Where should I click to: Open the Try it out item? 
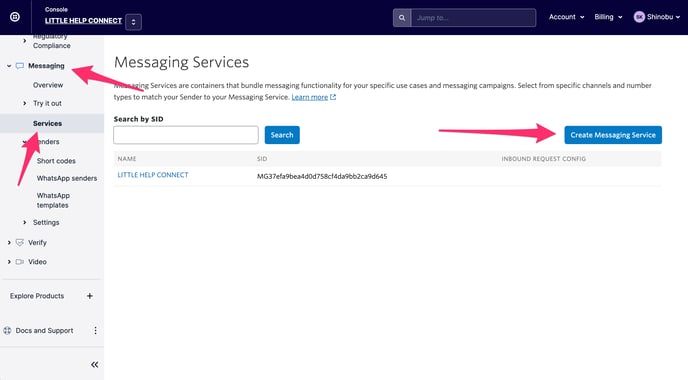click(x=47, y=103)
